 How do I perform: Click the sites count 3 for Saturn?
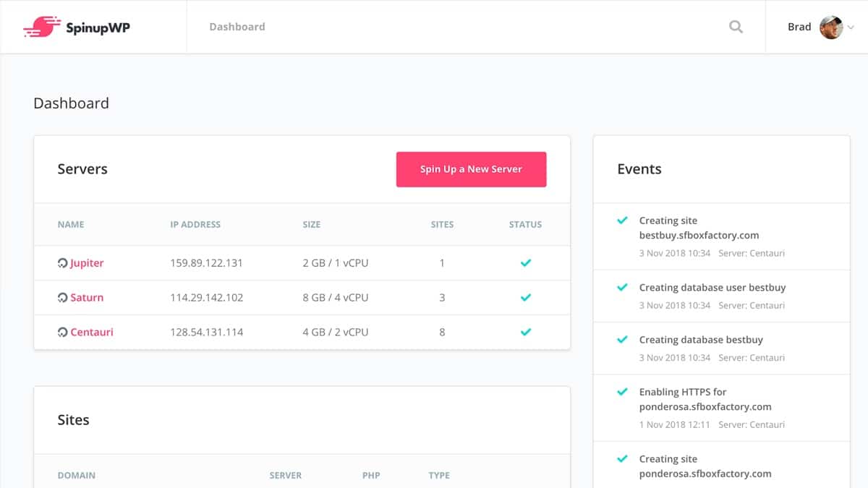pyautogui.click(x=442, y=298)
